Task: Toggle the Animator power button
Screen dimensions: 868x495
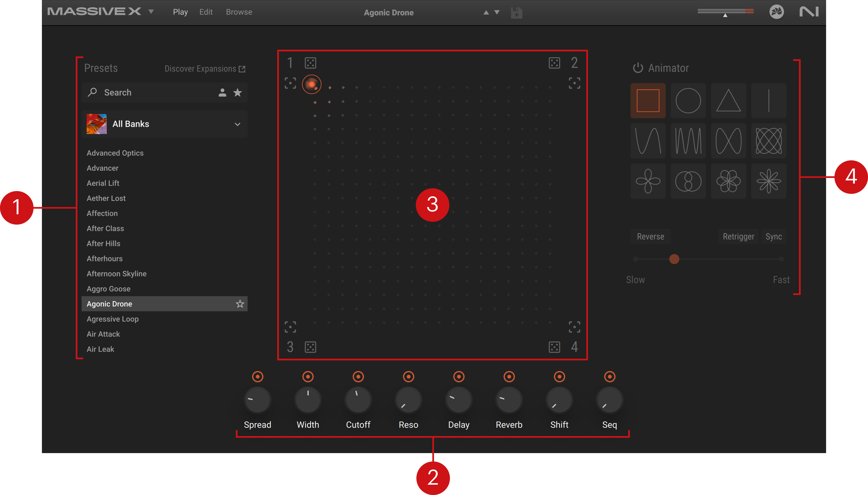Action: (x=638, y=68)
